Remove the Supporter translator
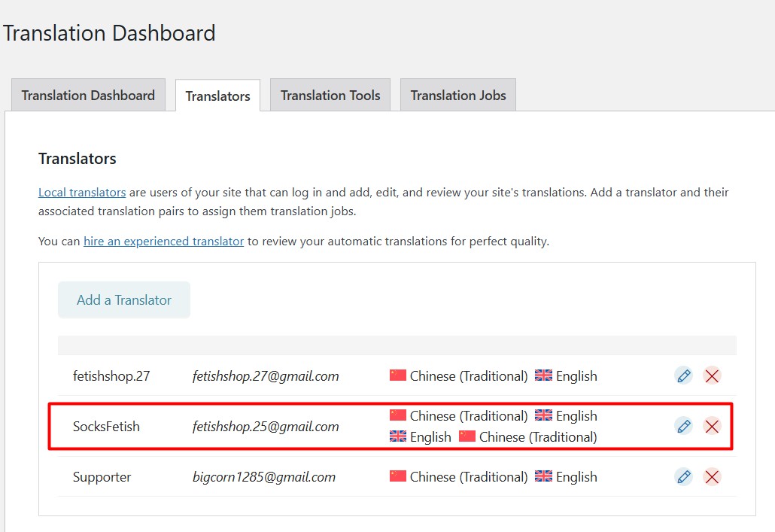The height and width of the screenshot is (532, 775). point(712,476)
